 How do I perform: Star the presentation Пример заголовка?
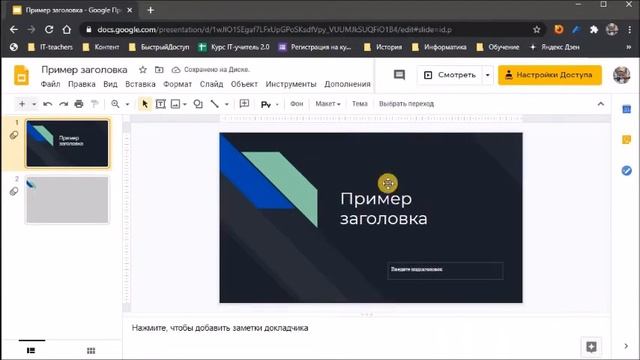[x=143, y=70]
